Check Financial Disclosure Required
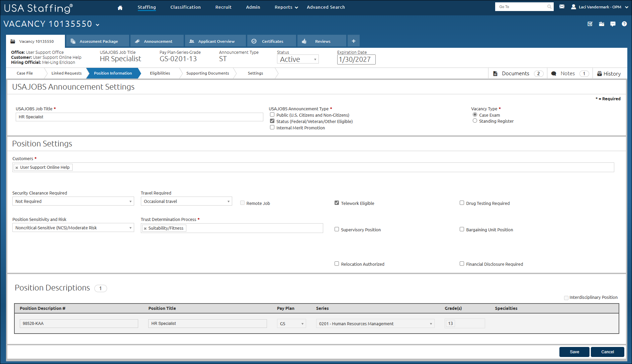The image size is (632, 364). (462, 264)
